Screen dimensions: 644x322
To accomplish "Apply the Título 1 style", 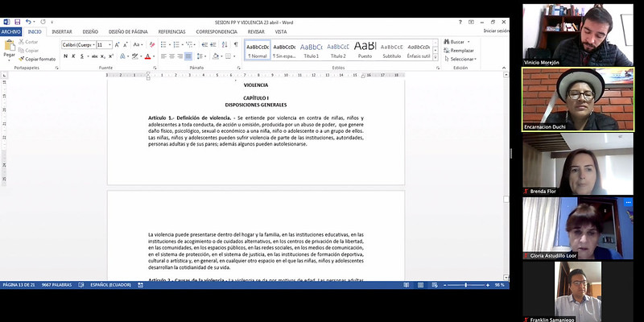I will [x=312, y=50].
